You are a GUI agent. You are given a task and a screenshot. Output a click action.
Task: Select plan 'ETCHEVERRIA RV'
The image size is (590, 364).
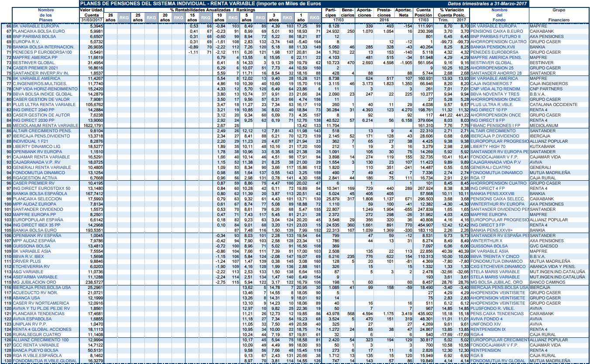pyautogui.click(x=31, y=266)
